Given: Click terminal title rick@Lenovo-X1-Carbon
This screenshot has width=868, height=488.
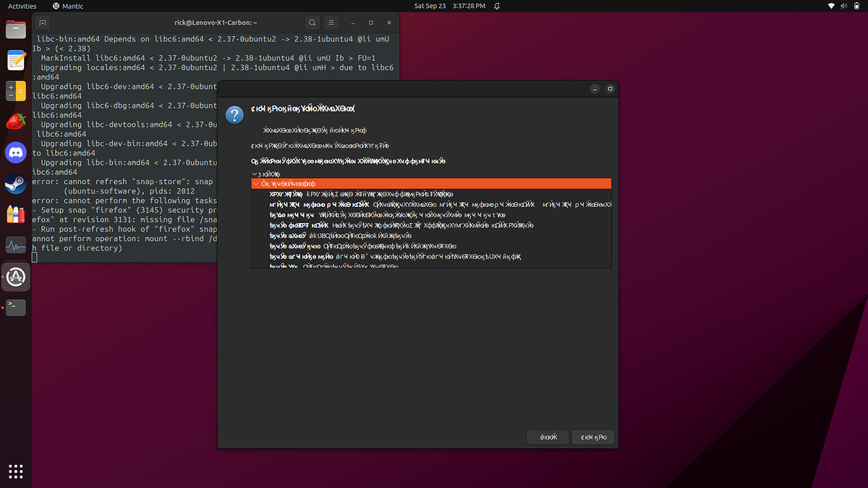Looking at the screenshot, I should pyautogui.click(x=216, y=23).
